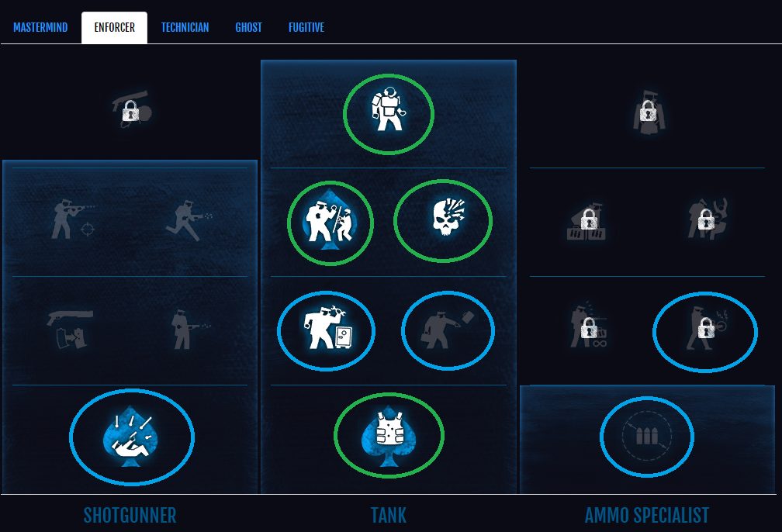The height and width of the screenshot is (532, 782).
Task: Select the shotgun reload skill icon
Action: [x=71, y=329]
